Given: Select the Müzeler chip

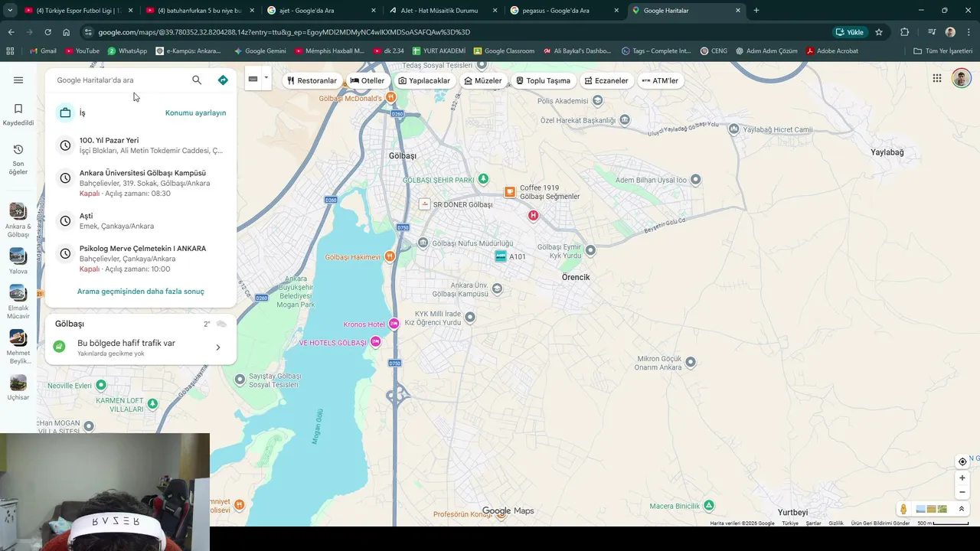Looking at the screenshot, I should click(483, 80).
